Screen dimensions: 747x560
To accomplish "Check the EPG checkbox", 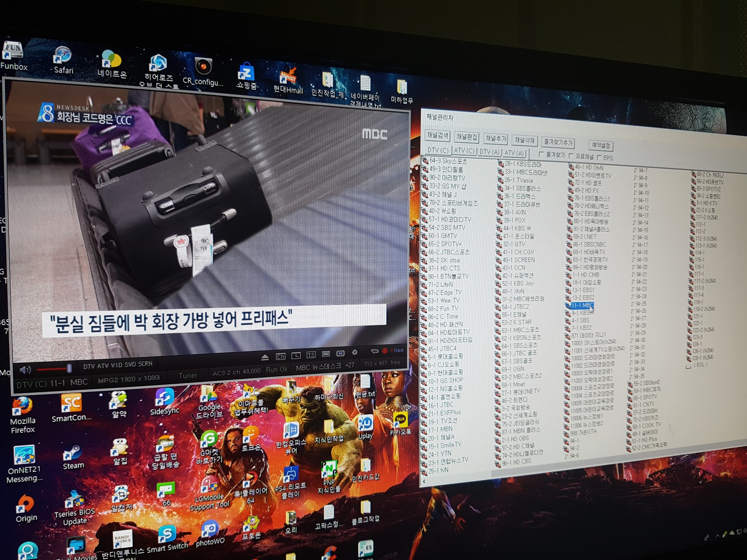I will [599, 157].
